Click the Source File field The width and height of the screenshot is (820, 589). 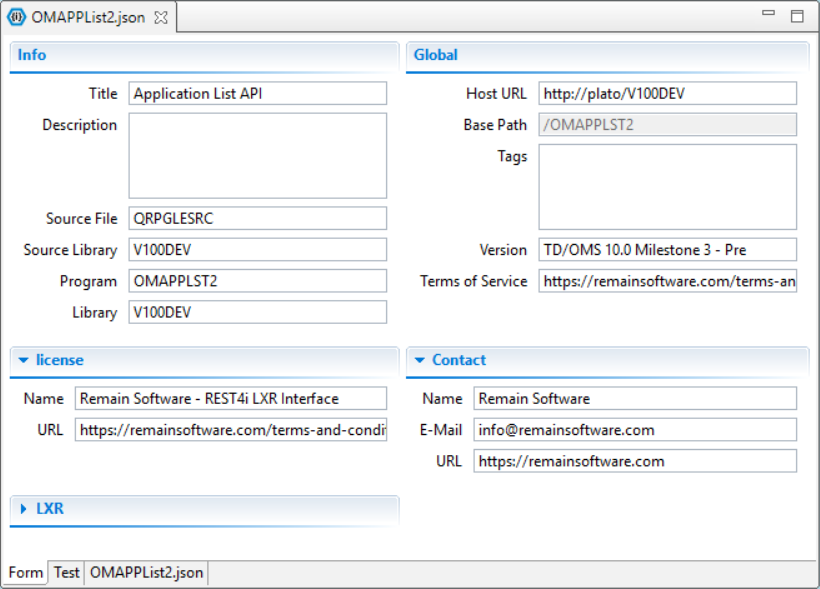coord(257,219)
